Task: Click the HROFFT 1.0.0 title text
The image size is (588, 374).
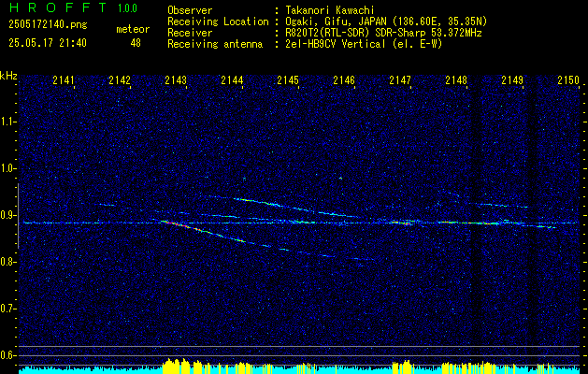Action: coord(73,7)
